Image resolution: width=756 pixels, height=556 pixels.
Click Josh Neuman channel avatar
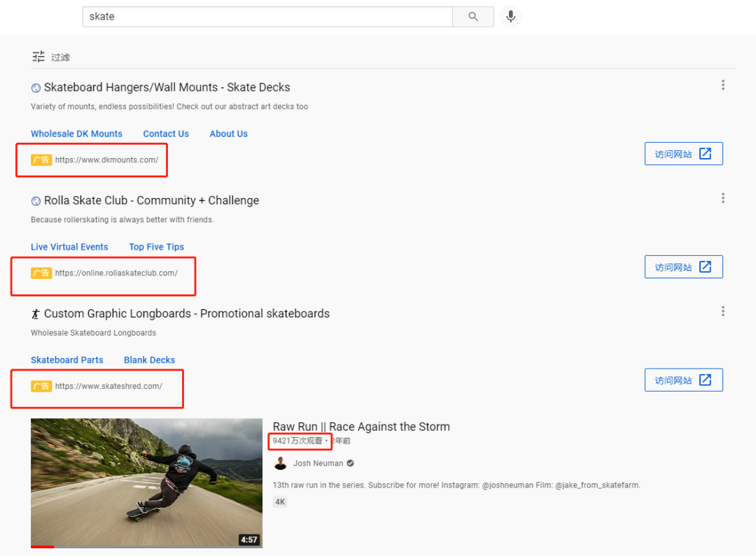click(280, 463)
